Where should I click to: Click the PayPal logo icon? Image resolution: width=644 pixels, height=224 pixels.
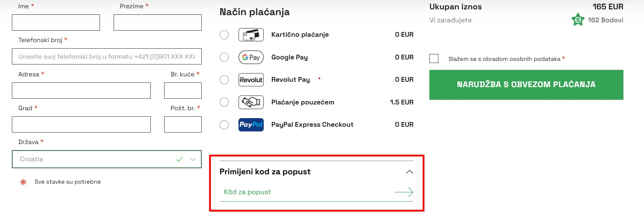tap(251, 125)
